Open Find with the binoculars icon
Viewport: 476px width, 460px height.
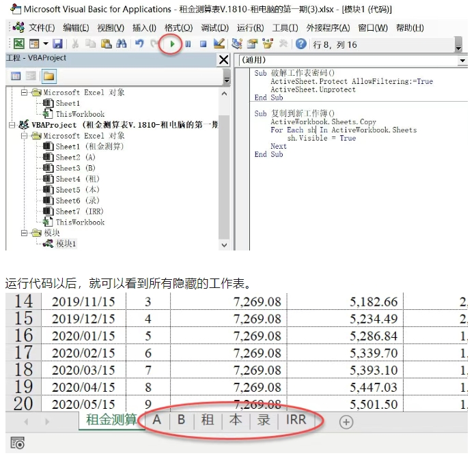pos(121,44)
